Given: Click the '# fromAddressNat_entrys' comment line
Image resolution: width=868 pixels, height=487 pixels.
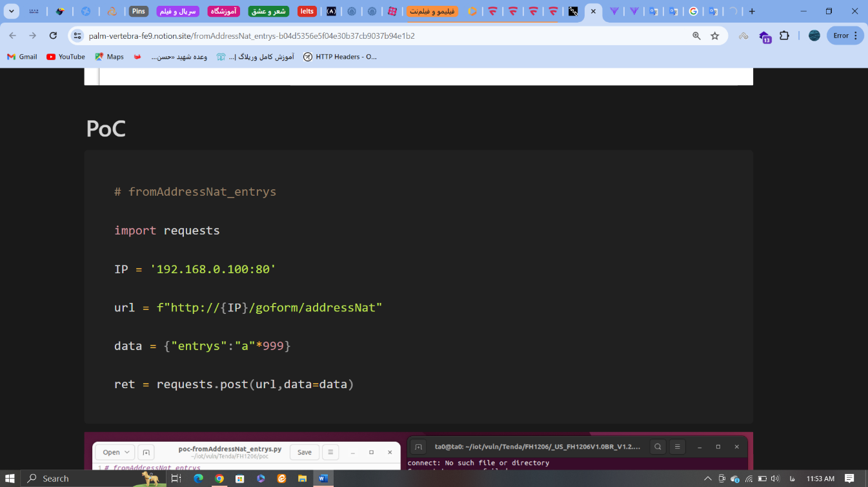Looking at the screenshot, I should pos(195,192).
